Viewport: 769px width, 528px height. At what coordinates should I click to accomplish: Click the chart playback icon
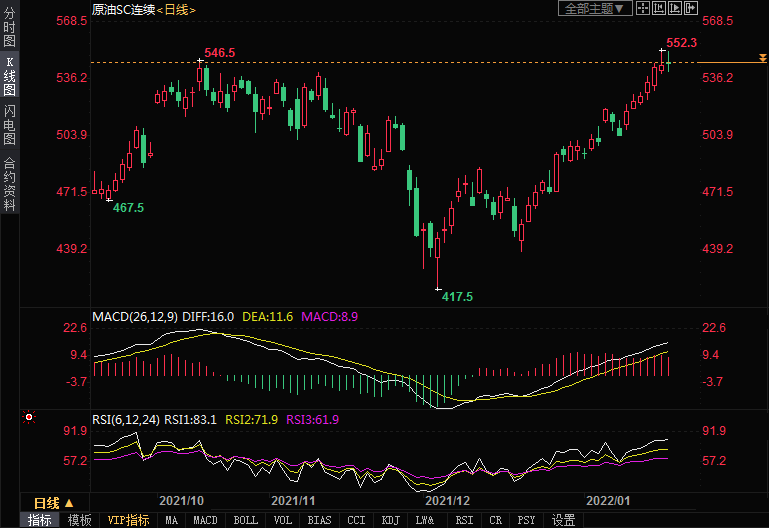click(675, 9)
